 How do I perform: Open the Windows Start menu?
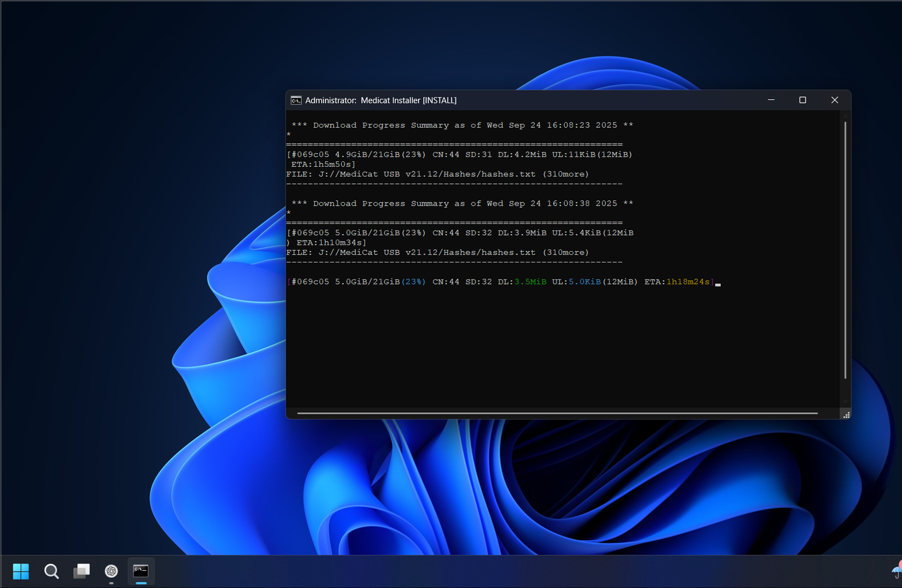click(21, 572)
